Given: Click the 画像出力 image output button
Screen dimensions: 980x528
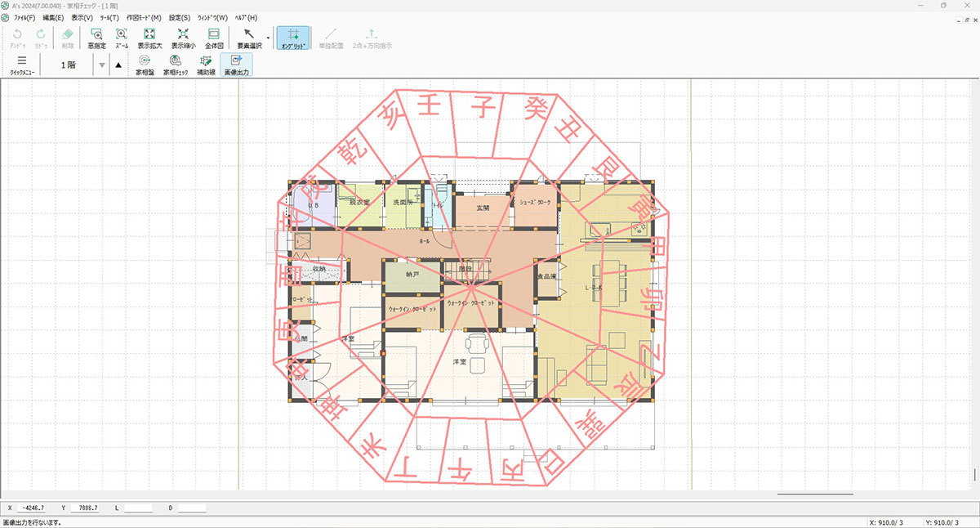Looking at the screenshot, I should (237, 65).
